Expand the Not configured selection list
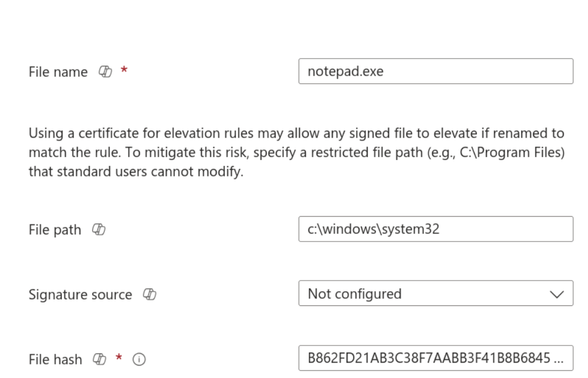The height and width of the screenshot is (378, 588). pyautogui.click(x=436, y=294)
